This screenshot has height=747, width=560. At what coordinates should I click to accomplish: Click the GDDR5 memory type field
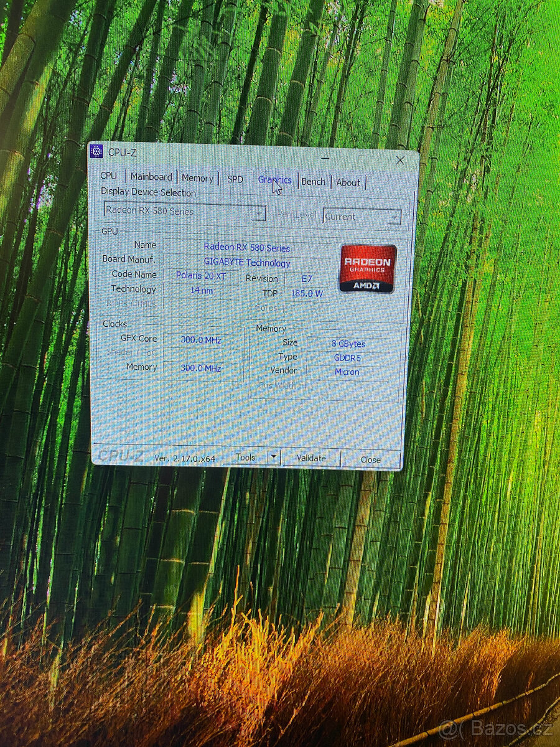pyautogui.click(x=346, y=358)
